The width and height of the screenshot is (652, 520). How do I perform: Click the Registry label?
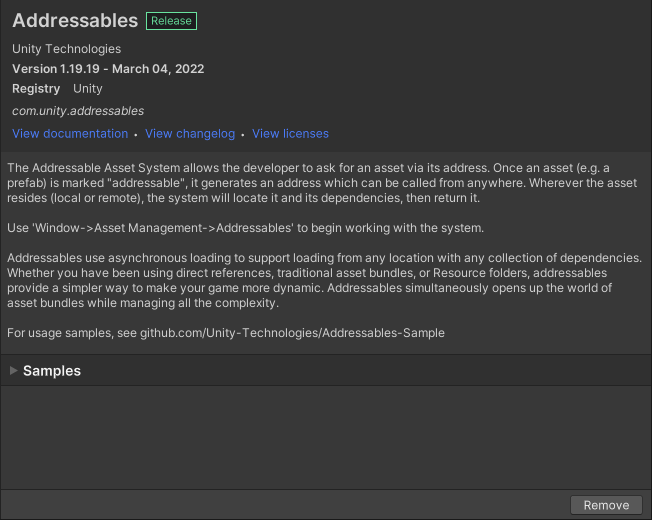[x=36, y=89]
